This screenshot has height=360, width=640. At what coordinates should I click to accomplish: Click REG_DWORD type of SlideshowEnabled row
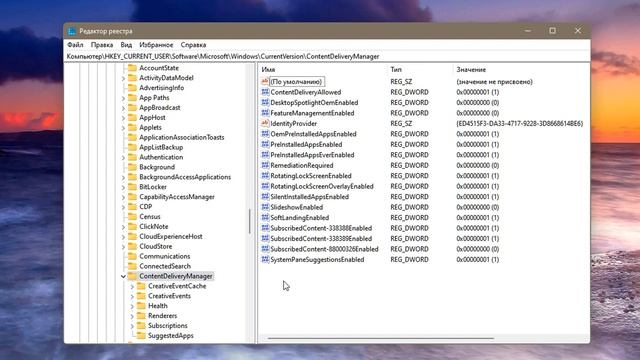point(409,207)
